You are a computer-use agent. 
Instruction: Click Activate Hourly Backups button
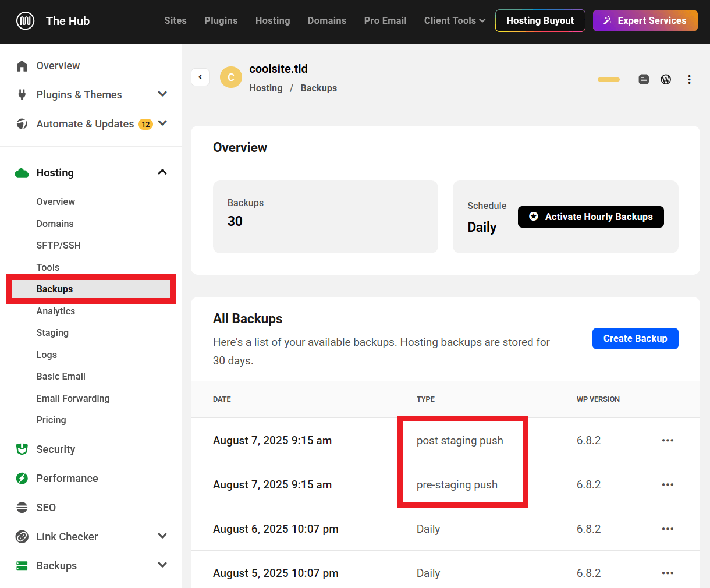coord(591,217)
